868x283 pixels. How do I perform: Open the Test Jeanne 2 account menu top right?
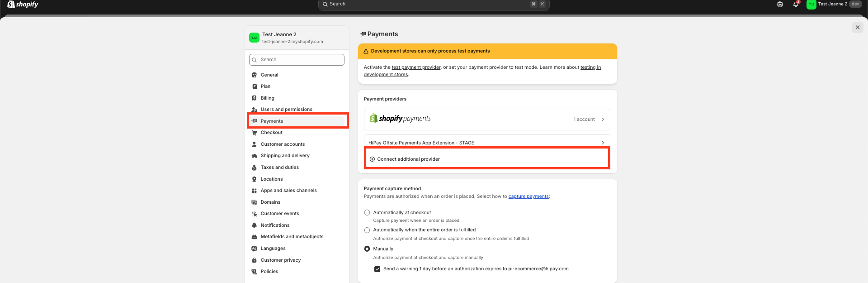834,4
